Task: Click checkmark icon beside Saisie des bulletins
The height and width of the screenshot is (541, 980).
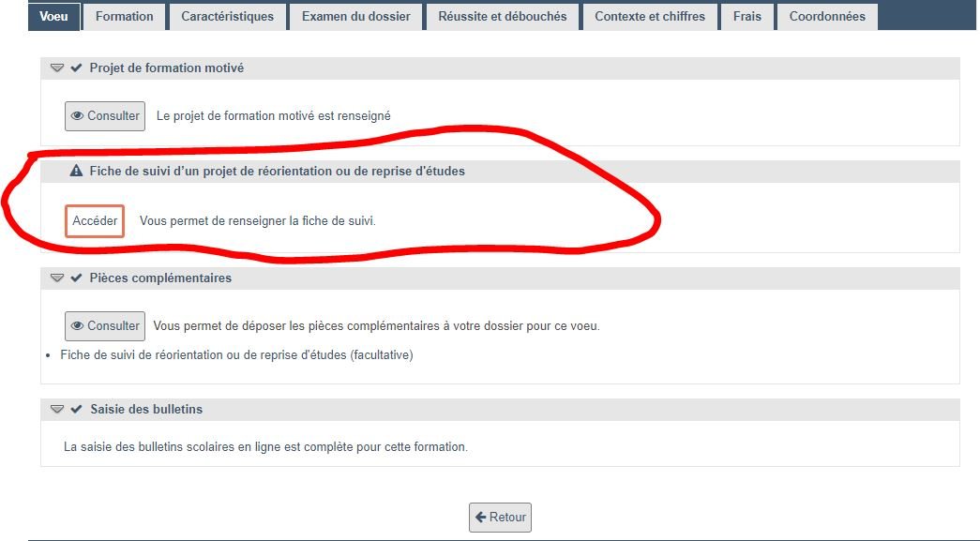Action: pos(76,409)
